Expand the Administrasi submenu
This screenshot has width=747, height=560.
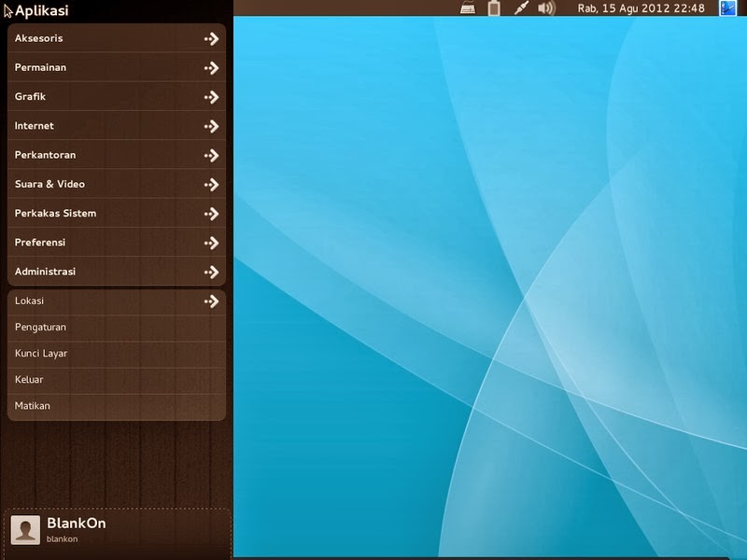point(212,272)
